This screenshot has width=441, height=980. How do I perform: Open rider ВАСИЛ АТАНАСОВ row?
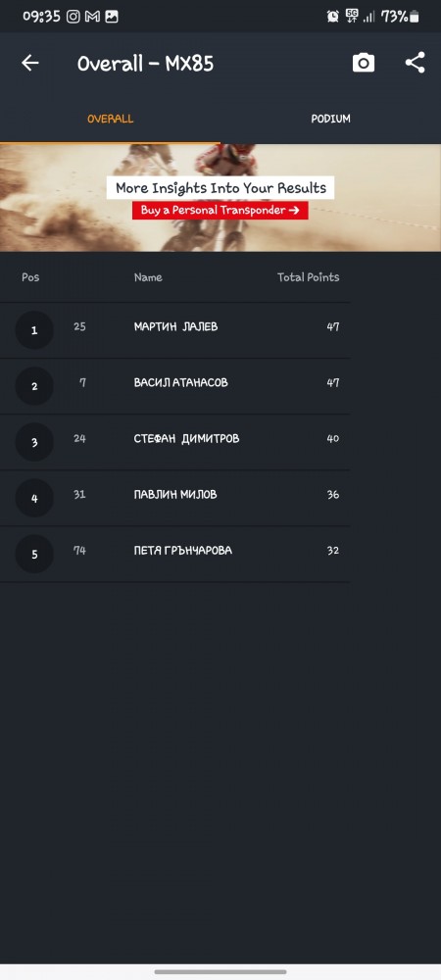pyautogui.click(x=174, y=386)
